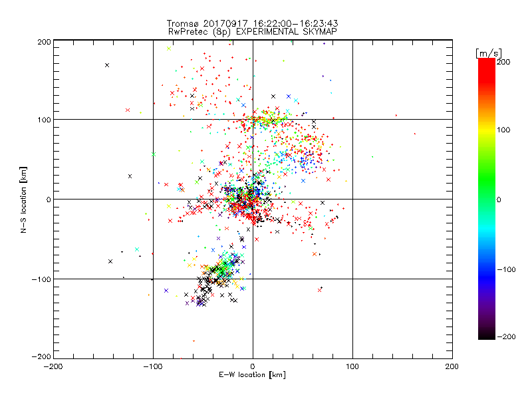Click the velocity color scale bar
Screen dimensions: 532x399
click(487, 199)
